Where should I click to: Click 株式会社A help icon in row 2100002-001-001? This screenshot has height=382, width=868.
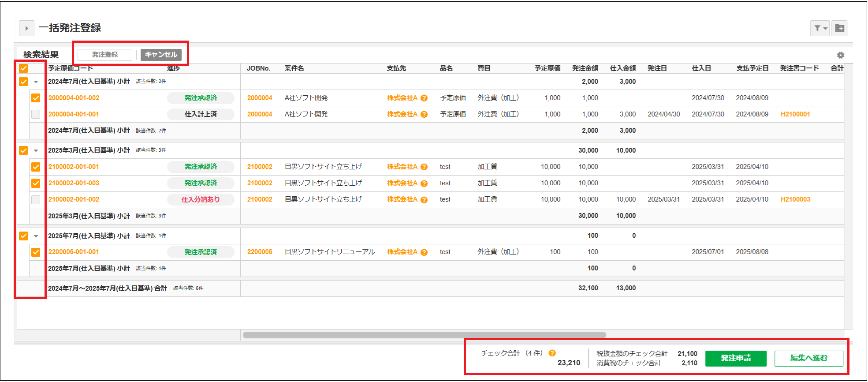click(x=424, y=167)
